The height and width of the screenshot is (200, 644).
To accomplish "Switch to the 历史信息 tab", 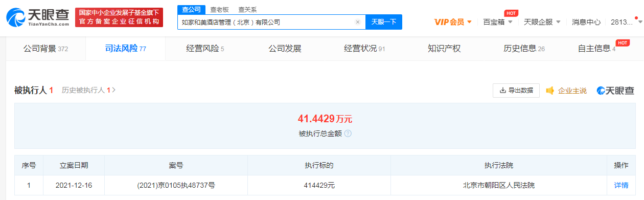I will pos(524,49).
